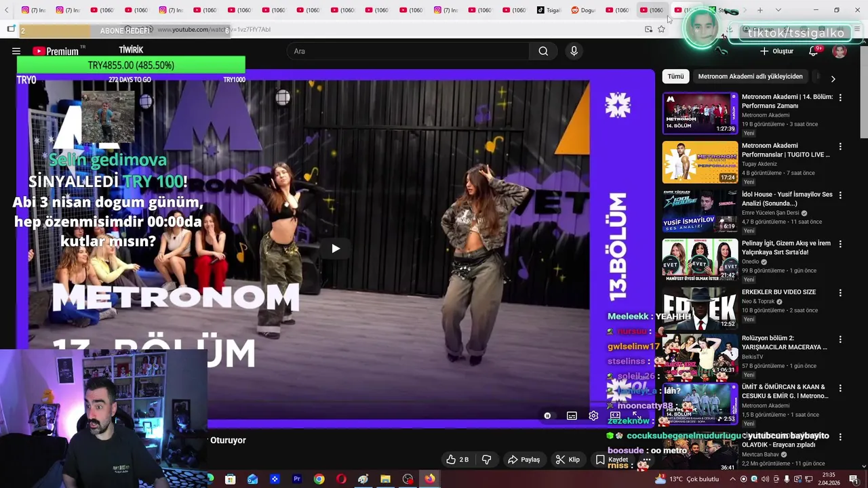868x488 pixels.
Task: Open the volume speaker tray icon
Action: [x=765, y=479]
